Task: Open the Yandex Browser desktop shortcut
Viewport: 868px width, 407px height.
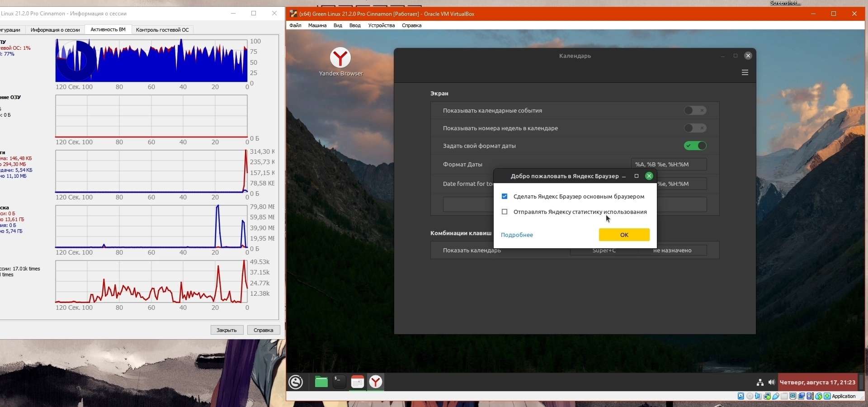Action: point(340,62)
